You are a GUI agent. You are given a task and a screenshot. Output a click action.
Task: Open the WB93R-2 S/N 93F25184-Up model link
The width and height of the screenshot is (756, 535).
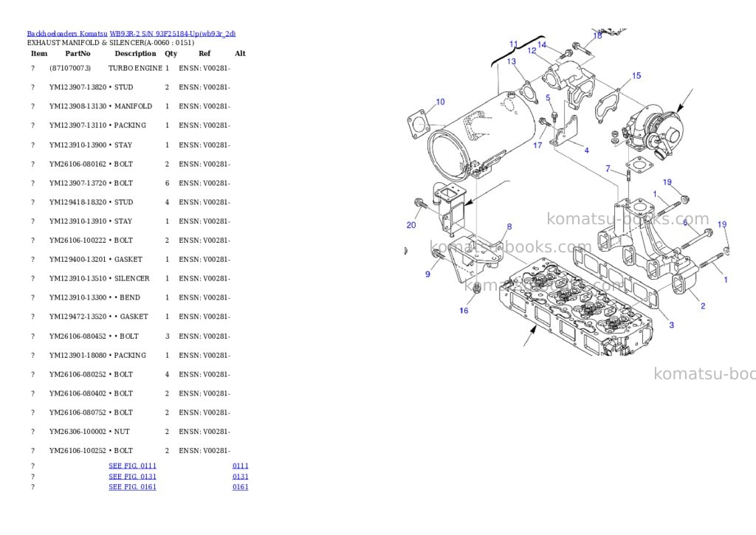coord(173,34)
